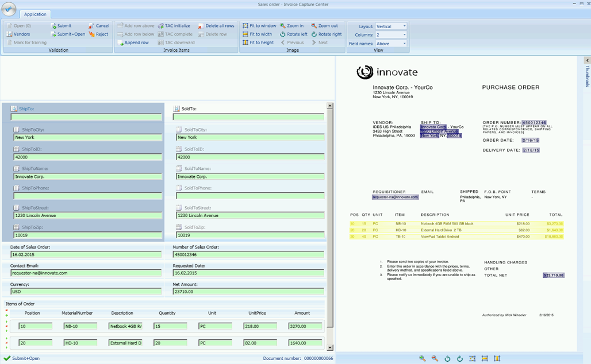Delete all rows of invoice items

[216, 26]
